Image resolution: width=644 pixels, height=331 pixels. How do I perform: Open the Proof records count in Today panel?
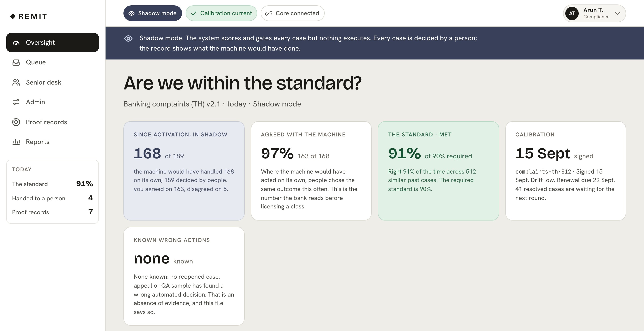tap(53, 212)
